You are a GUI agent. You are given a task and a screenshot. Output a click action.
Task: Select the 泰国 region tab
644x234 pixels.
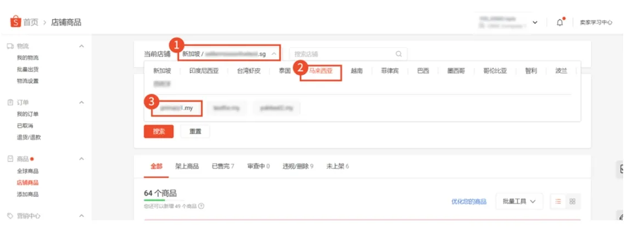coord(284,71)
